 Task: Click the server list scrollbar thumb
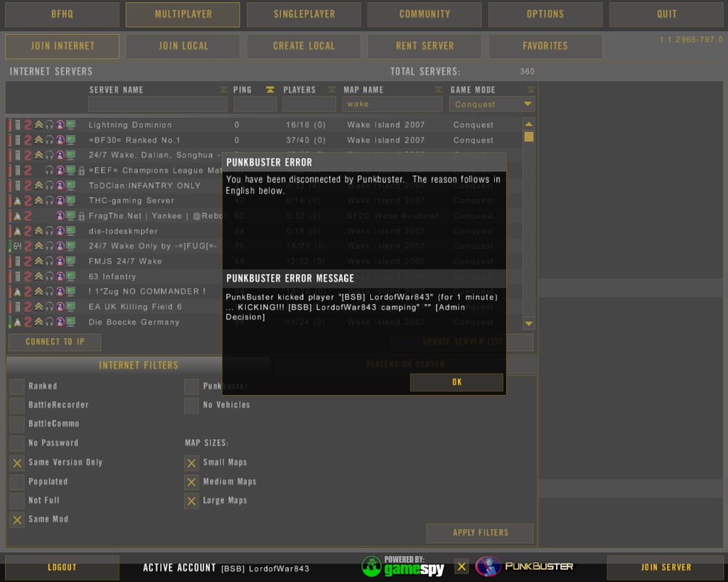pyautogui.click(x=529, y=136)
